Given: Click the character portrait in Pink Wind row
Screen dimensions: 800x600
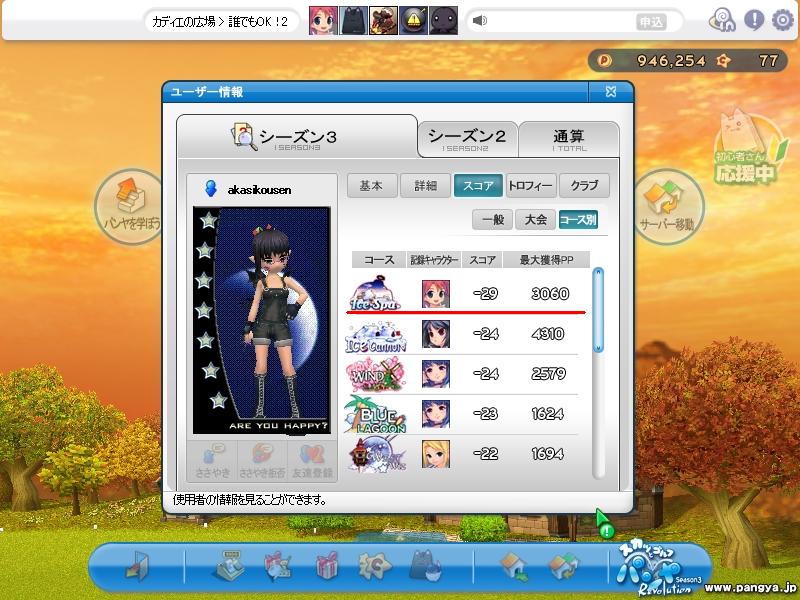Looking at the screenshot, I should point(436,374).
